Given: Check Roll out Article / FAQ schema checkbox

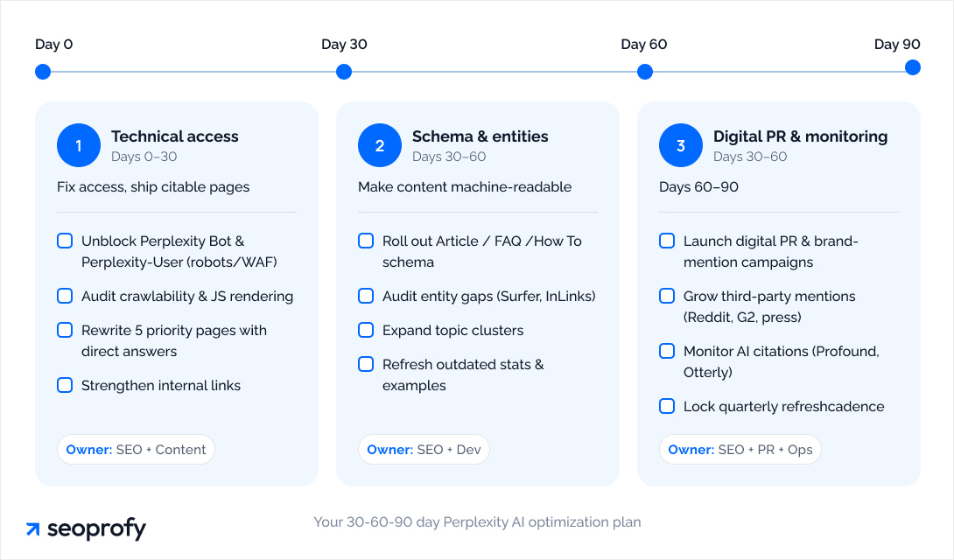Looking at the screenshot, I should [366, 241].
